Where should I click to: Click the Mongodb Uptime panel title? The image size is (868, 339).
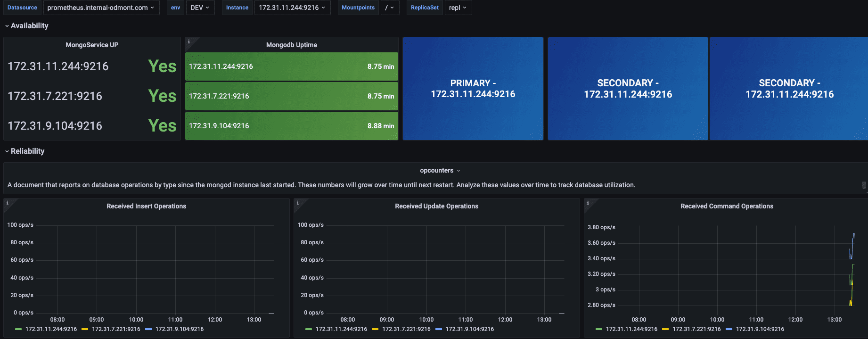[292, 45]
